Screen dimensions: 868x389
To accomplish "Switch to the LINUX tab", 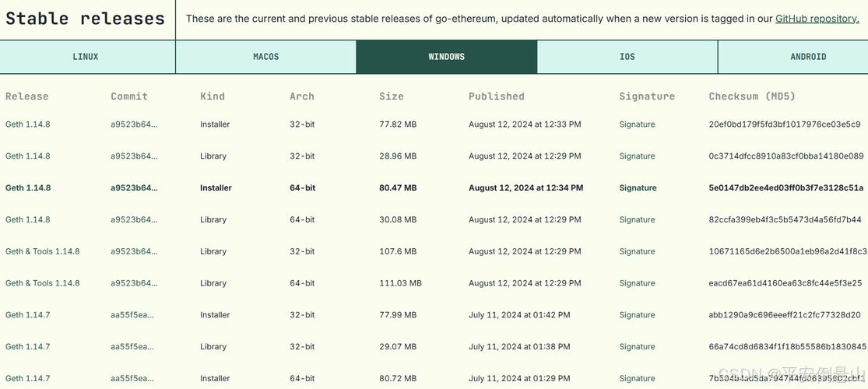I will click(86, 57).
